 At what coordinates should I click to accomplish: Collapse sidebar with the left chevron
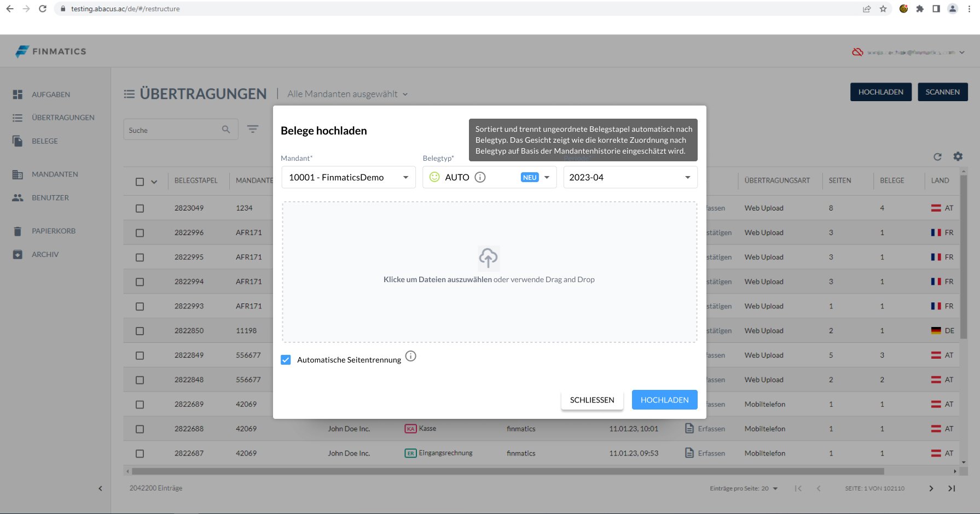[x=100, y=488]
